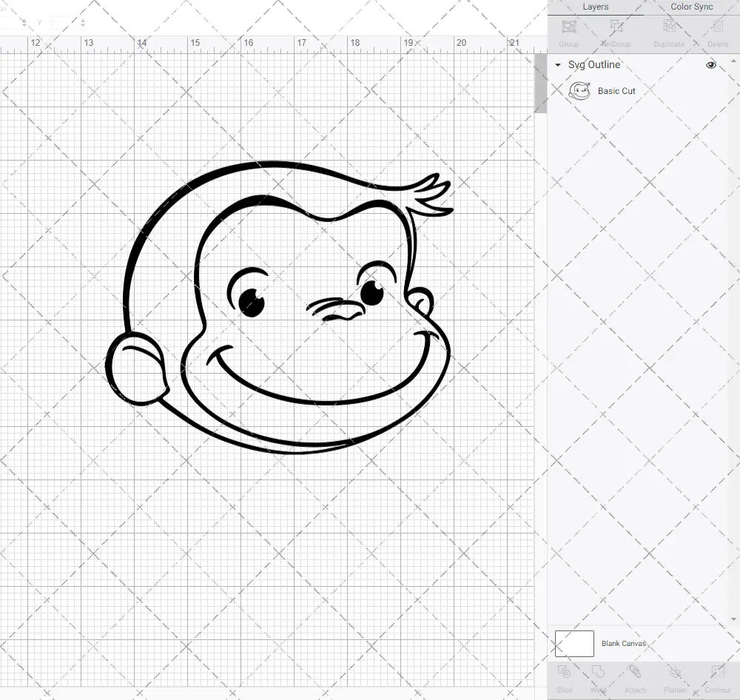
Task: Click the Group icon in Layers panel
Action: pos(568,31)
